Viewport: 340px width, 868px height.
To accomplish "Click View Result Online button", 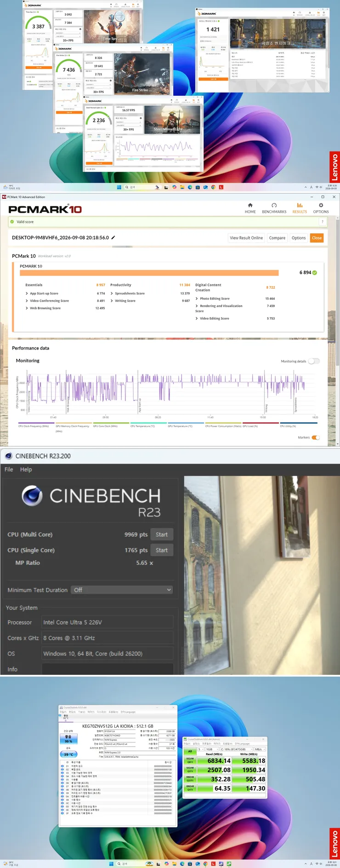I will [246, 238].
